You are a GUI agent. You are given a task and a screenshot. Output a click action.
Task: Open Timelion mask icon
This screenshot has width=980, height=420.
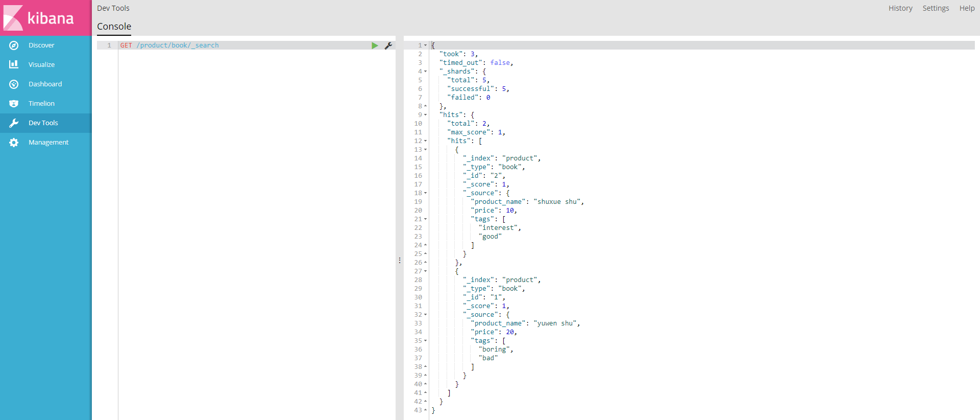(x=14, y=104)
